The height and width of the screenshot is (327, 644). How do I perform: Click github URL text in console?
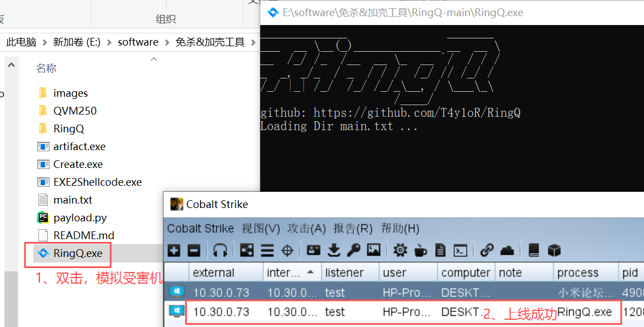pyautogui.click(x=417, y=112)
